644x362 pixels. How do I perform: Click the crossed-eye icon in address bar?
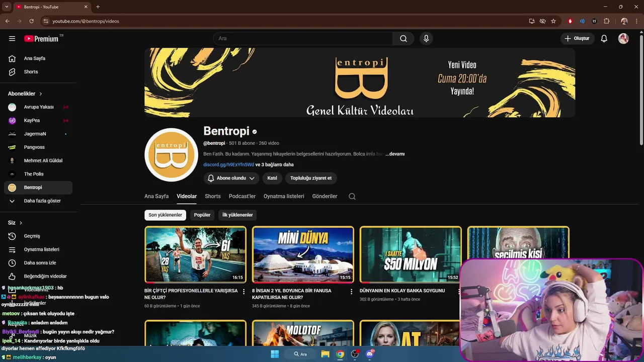point(542,21)
